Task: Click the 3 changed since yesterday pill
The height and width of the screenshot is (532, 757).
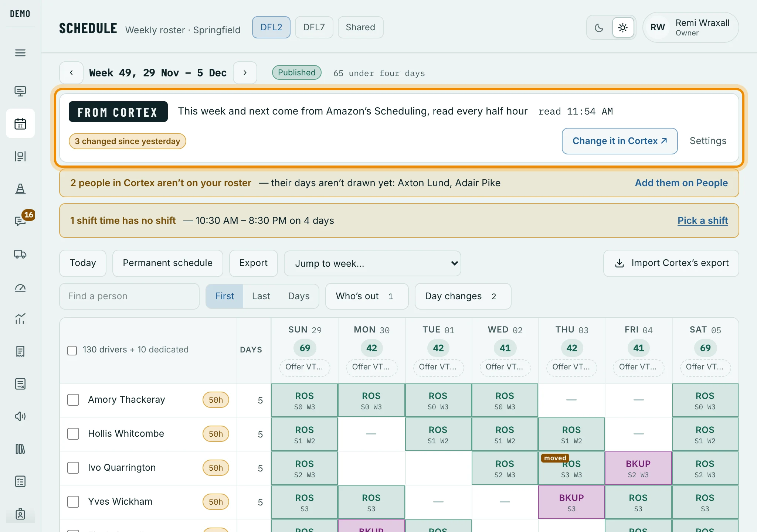Action: tap(127, 141)
